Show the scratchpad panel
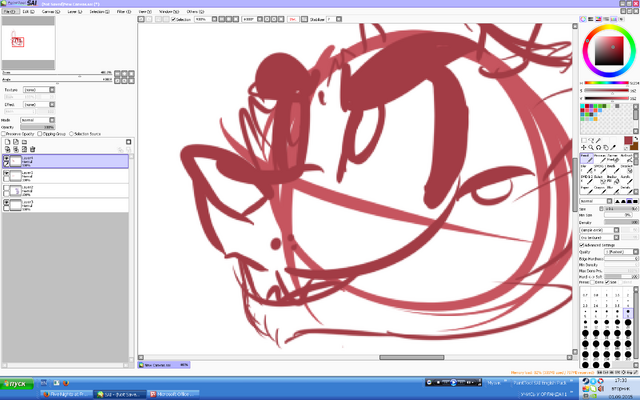This screenshot has height=400, width=640. click(x=622, y=19)
